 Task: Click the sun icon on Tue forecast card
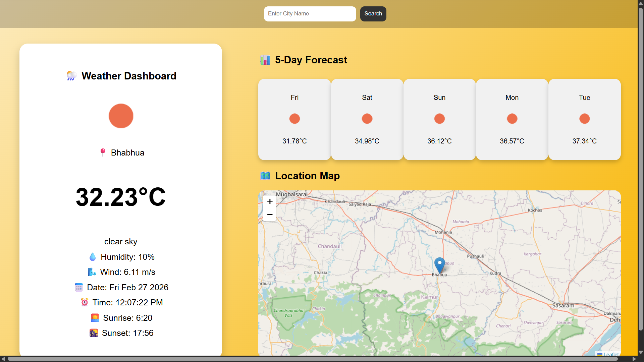click(584, 119)
